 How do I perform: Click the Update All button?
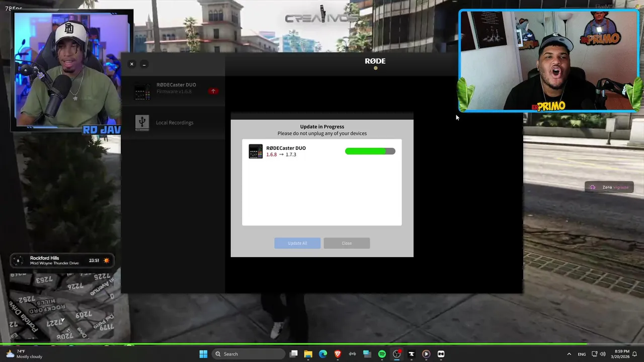click(x=297, y=243)
